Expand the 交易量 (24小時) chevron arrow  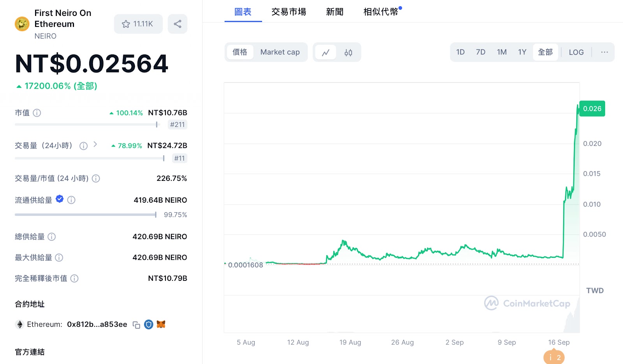[95, 145]
